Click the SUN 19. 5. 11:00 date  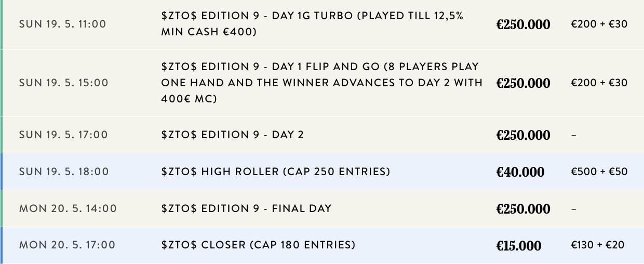coord(63,24)
